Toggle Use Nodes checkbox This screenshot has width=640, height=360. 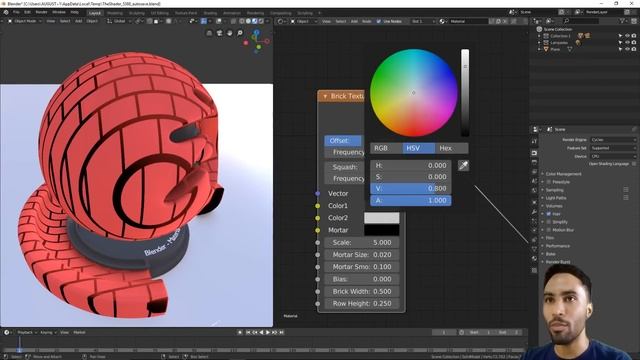point(378,21)
